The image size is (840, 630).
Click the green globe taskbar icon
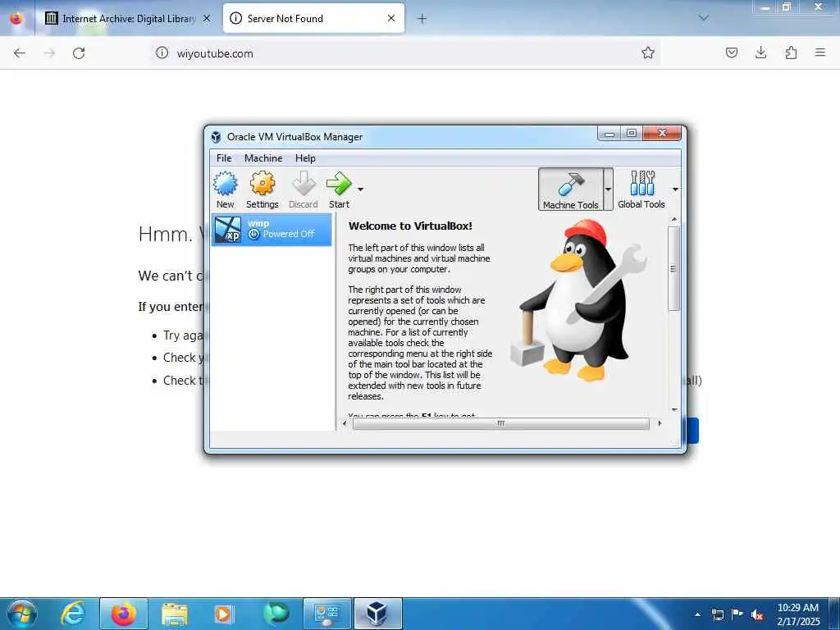[x=276, y=614]
